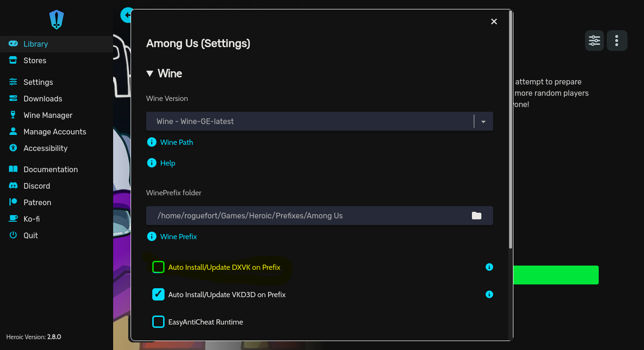
Task: Click the Wine Manager glass icon
Action: click(x=13, y=115)
